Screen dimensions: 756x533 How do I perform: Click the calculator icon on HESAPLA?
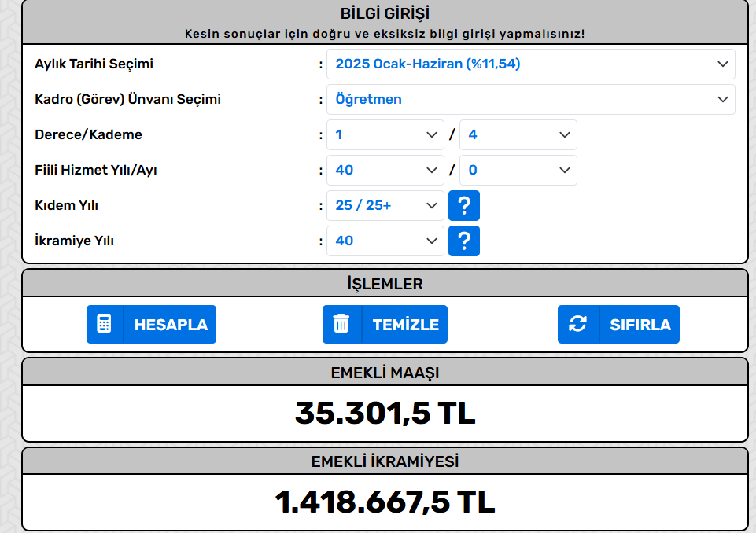(104, 324)
